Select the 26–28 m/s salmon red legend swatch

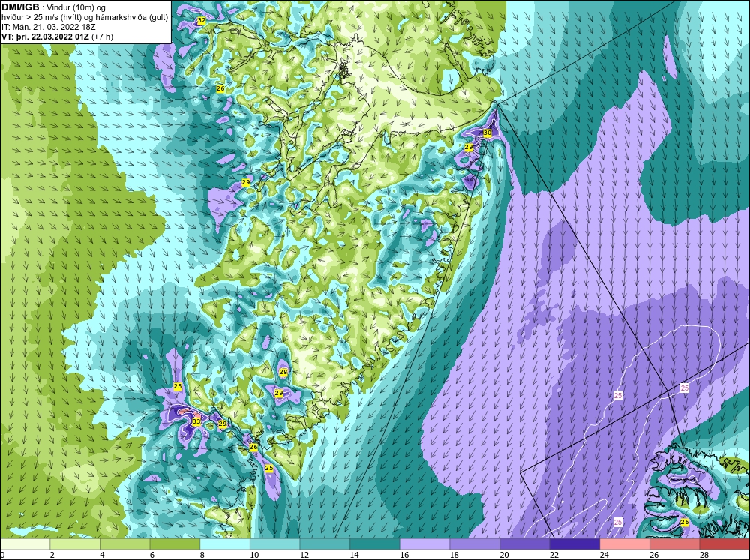coord(674,544)
